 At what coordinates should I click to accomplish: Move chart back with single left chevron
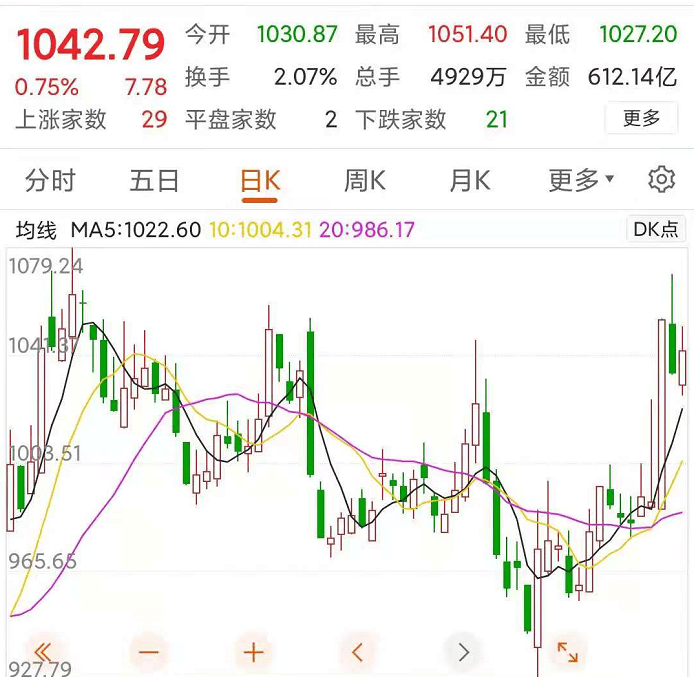pos(358,653)
